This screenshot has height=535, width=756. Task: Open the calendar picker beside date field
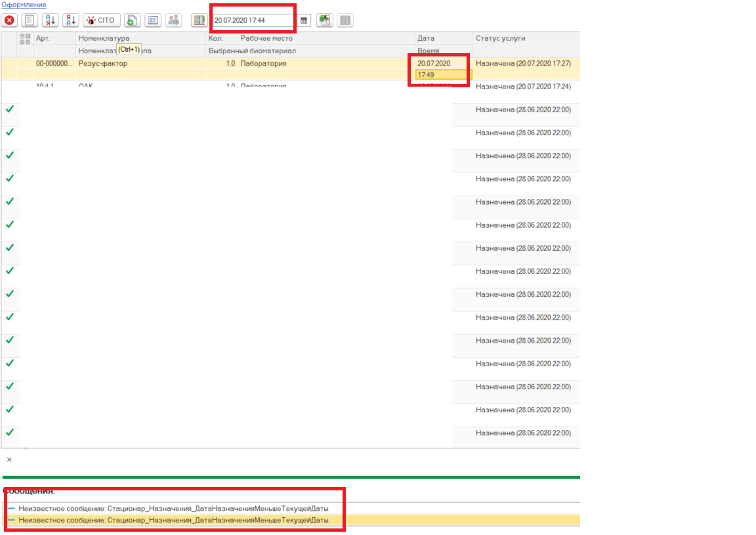point(304,20)
